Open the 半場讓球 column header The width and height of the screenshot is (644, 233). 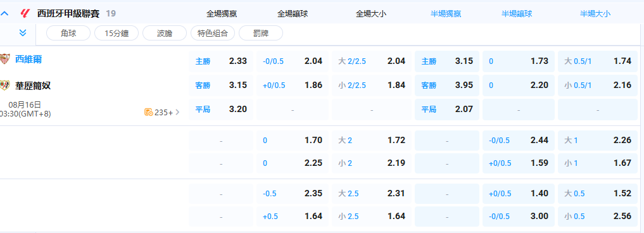(x=517, y=13)
